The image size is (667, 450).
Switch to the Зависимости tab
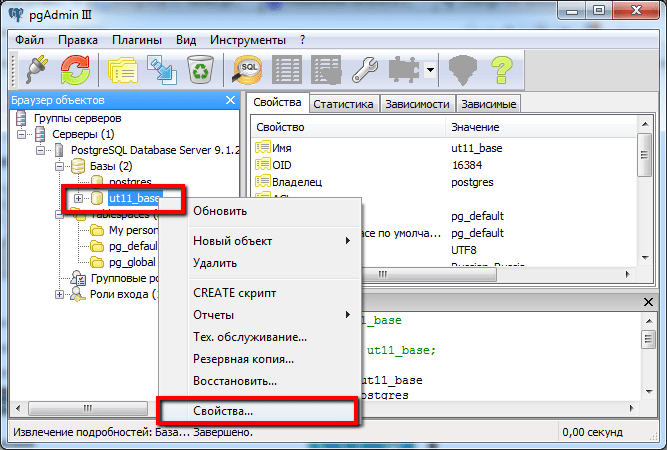[417, 104]
